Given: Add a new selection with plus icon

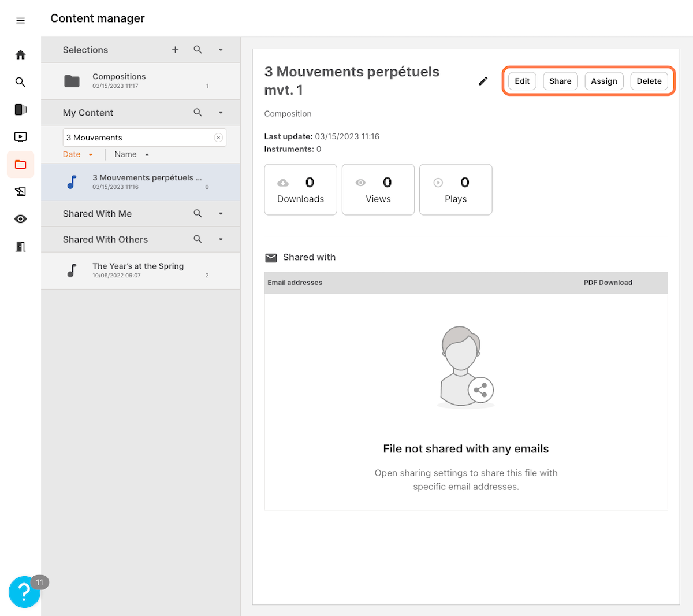Looking at the screenshot, I should coord(175,50).
